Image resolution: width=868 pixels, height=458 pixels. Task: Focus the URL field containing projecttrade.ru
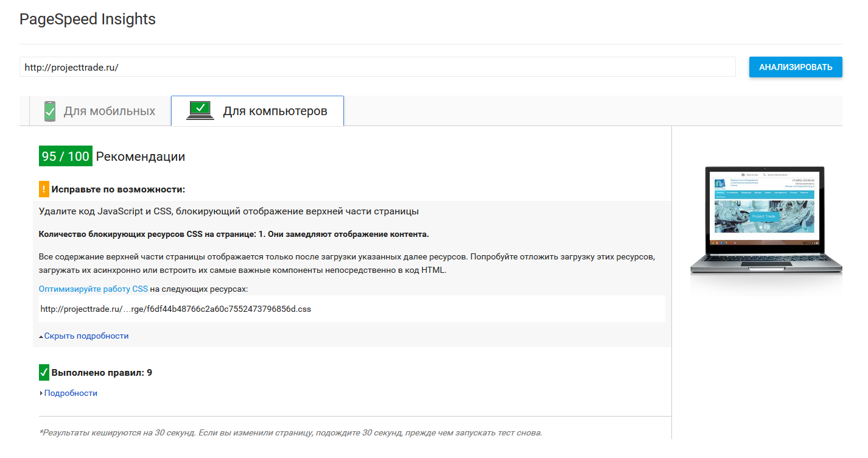pyautogui.click(x=377, y=67)
